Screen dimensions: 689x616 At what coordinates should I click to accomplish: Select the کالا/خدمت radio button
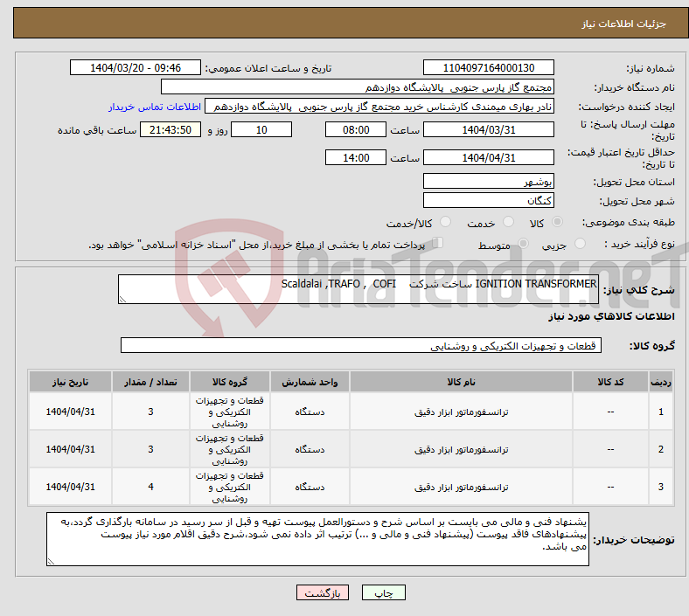tap(446, 222)
